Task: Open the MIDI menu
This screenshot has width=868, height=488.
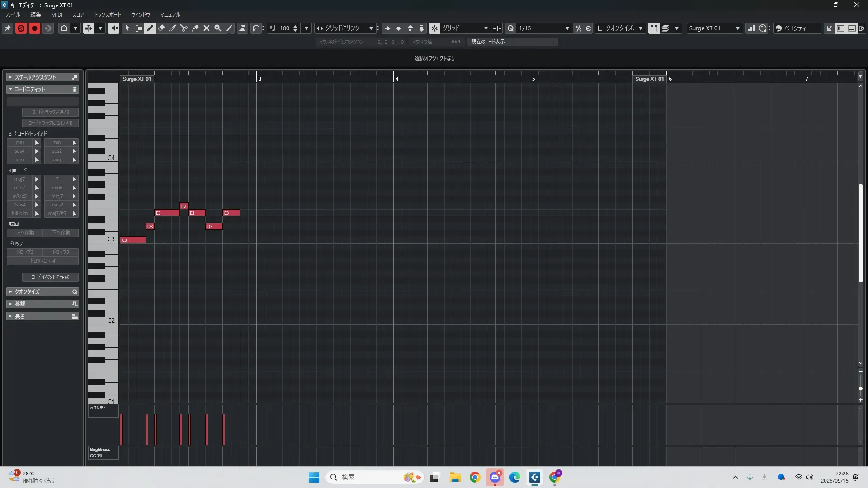Action: click(x=57, y=14)
